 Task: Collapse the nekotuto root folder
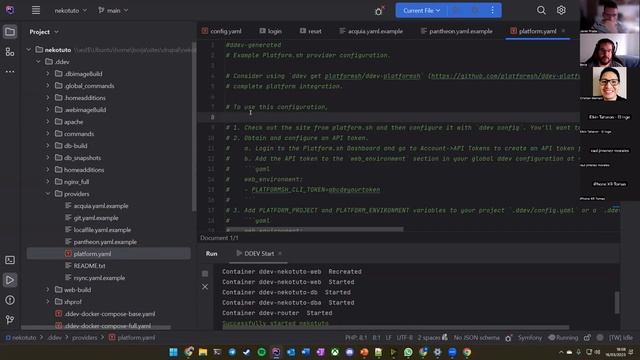(29, 50)
